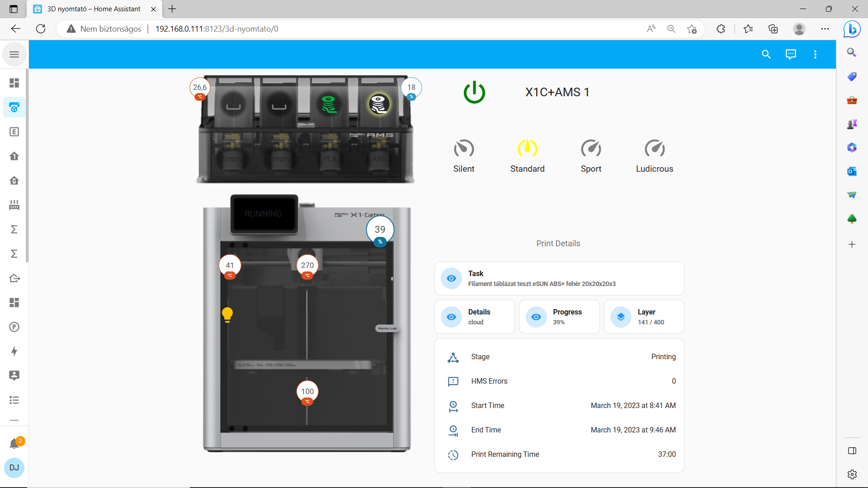Screen dimensions: 868x488
Task: Toggle the chamber light bulb icon
Action: coord(227,314)
